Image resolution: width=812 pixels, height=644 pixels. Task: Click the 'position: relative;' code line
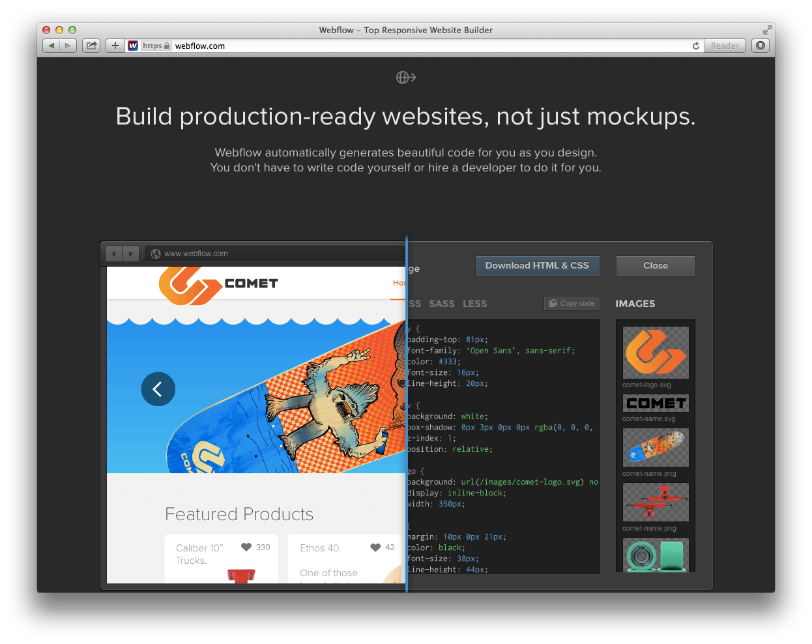tap(450, 449)
